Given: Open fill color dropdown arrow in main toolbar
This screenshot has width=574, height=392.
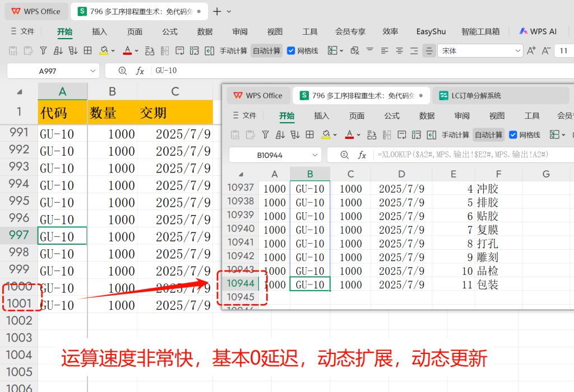Looking at the screenshot, I should 113,51.
